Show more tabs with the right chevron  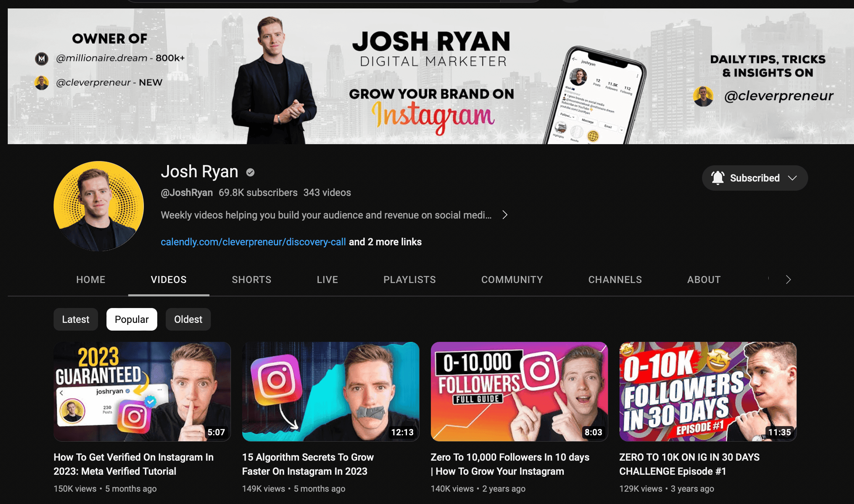coord(788,279)
